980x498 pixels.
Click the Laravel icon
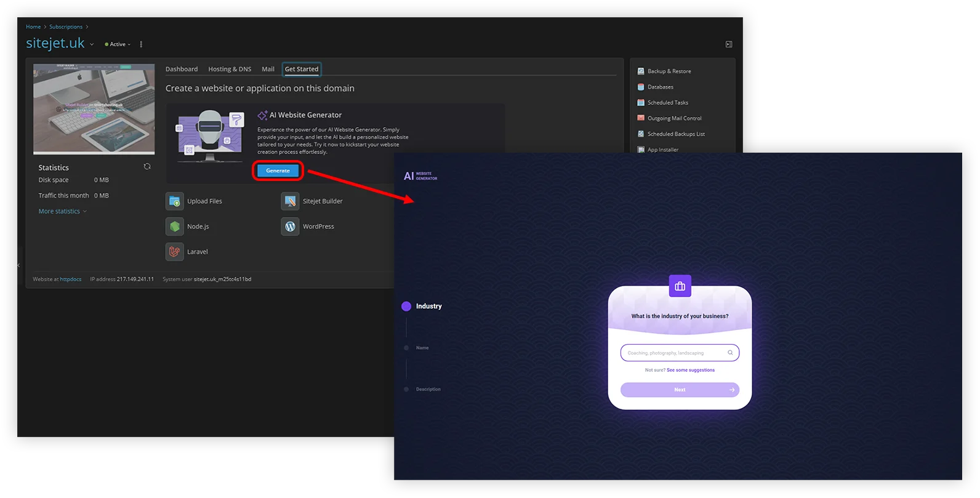(x=175, y=252)
